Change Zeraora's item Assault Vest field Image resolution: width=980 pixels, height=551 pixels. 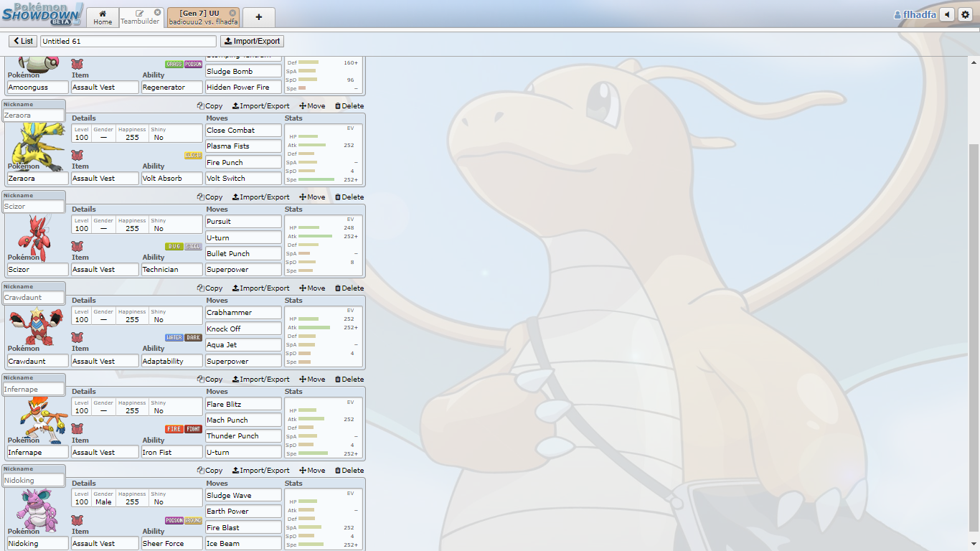point(105,179)
